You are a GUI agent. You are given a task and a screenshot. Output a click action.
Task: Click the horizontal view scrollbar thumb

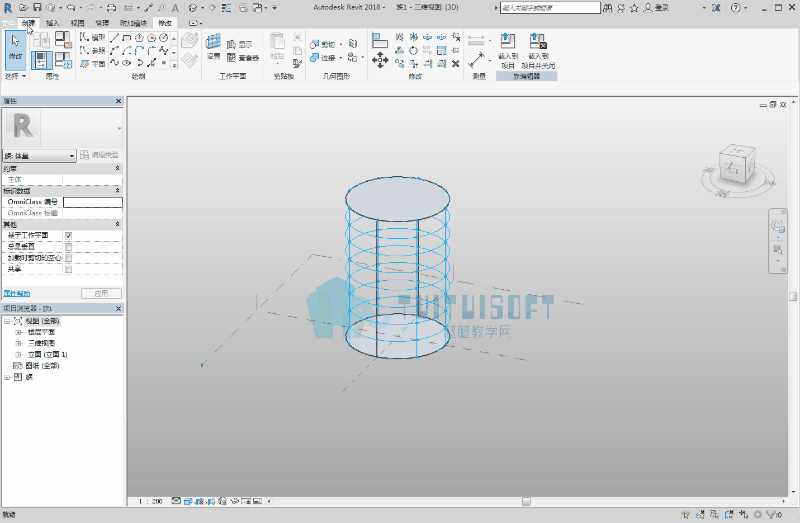[x=526, y=502]
